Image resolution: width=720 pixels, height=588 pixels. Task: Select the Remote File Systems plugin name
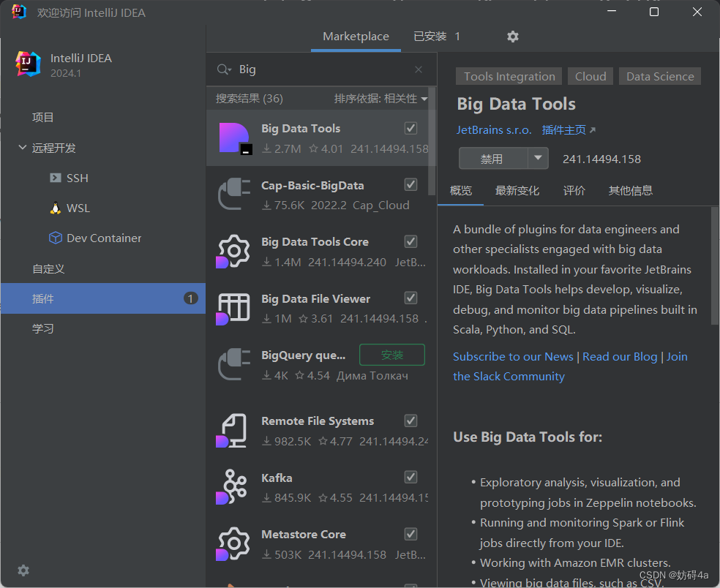pyautogui.click(x=318, y=421)
